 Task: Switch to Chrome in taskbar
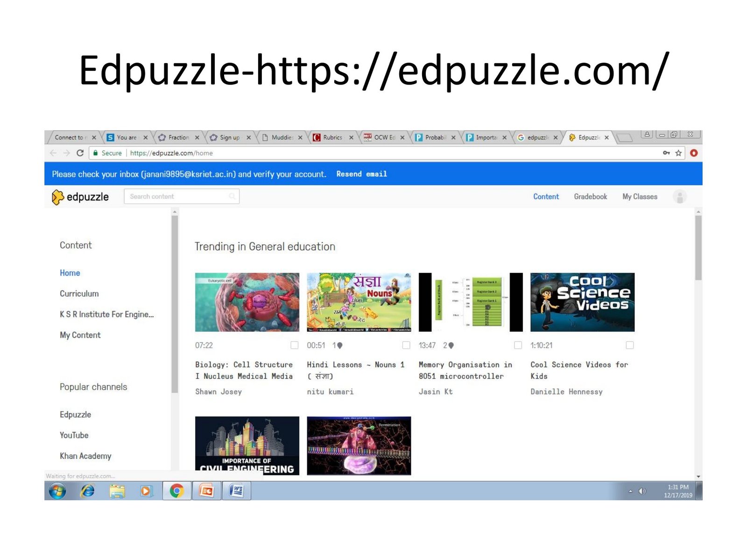[x=176, y=491]
